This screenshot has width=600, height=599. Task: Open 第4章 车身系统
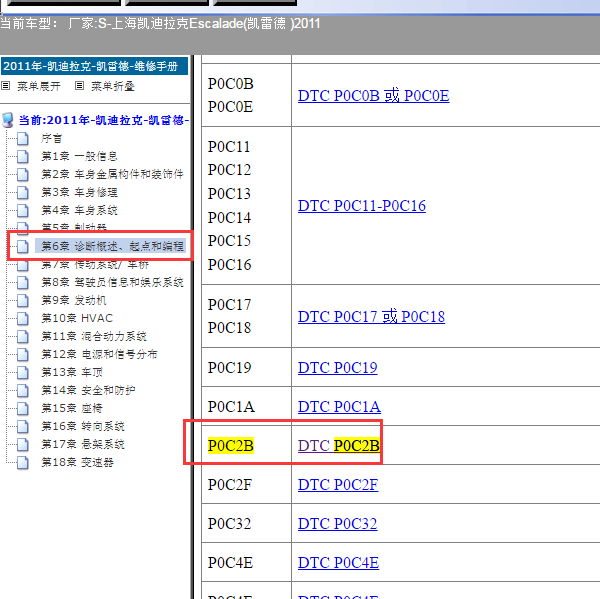(x=79, y=210)
